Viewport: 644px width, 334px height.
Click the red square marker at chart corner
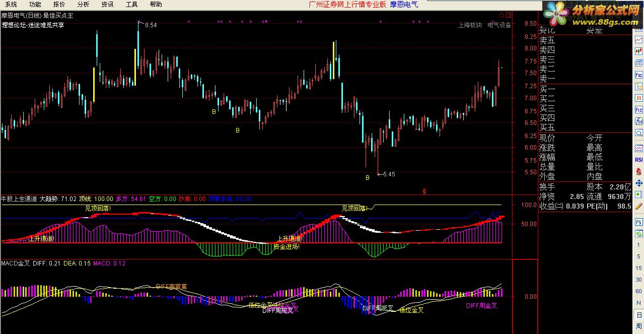pos(508,15)
